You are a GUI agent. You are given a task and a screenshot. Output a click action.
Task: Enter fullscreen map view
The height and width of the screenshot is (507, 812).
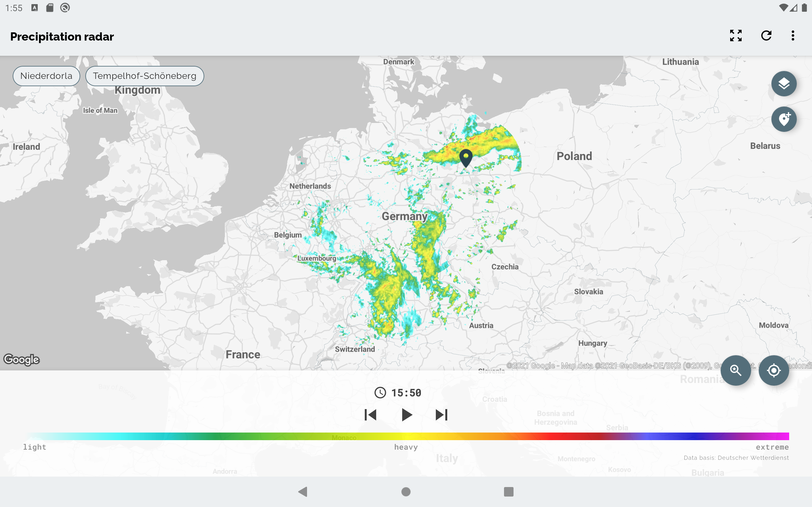point(736,35)
